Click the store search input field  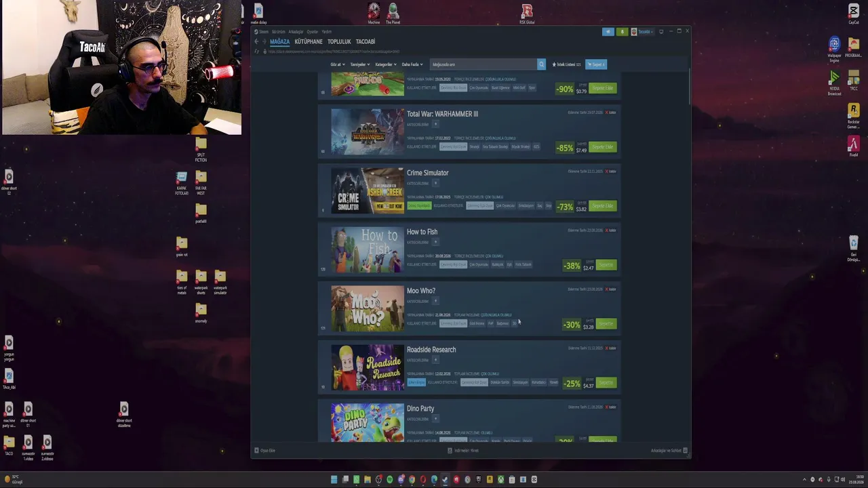point(484,64)
